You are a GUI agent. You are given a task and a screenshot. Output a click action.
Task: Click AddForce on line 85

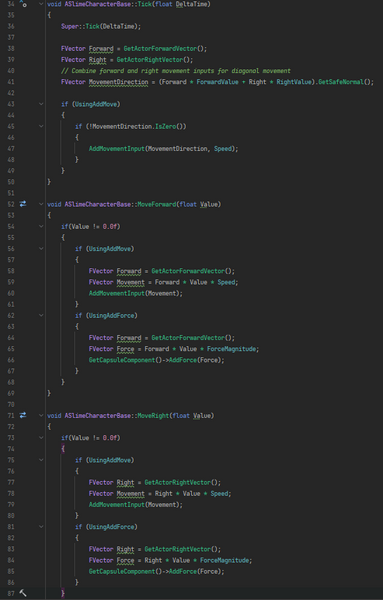[x=183, y=572]
